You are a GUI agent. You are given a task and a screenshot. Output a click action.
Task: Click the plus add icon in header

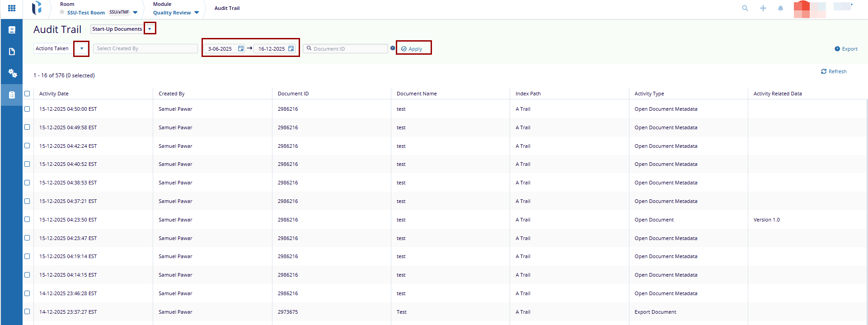pyautogui.click(x=763, y=8)
